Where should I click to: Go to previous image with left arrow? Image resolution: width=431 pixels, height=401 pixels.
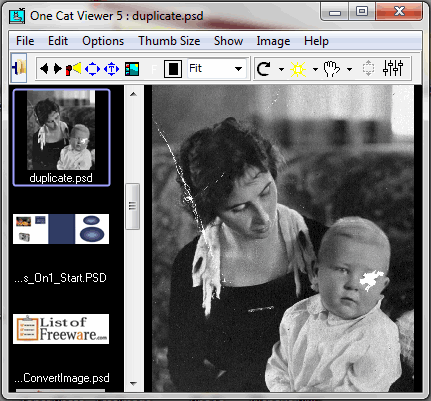click(x=44, y=69)
